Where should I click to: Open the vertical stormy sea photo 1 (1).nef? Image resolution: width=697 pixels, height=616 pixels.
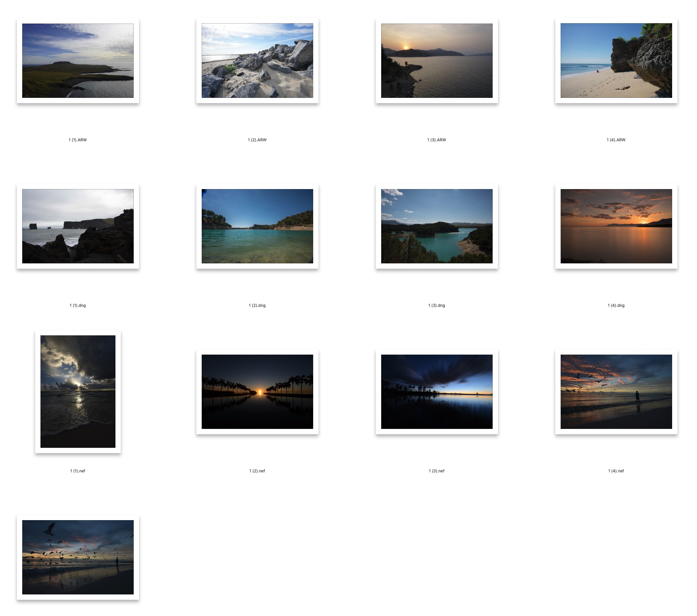78,391
